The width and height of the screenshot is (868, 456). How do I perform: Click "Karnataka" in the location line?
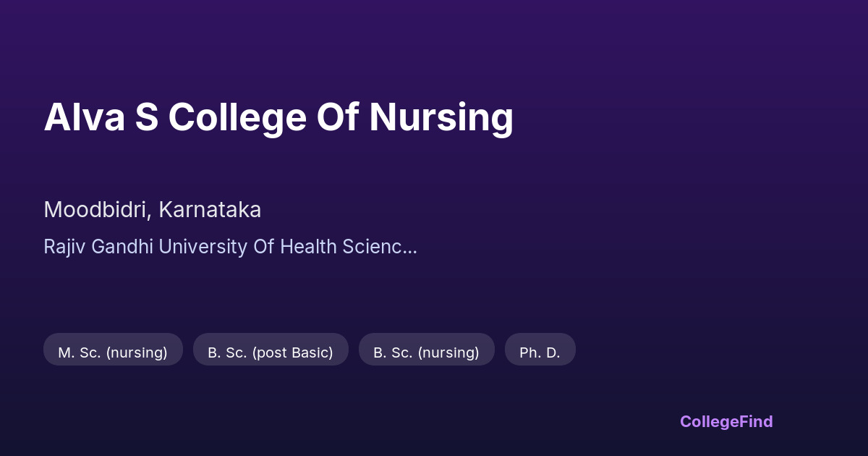(210, 210)
